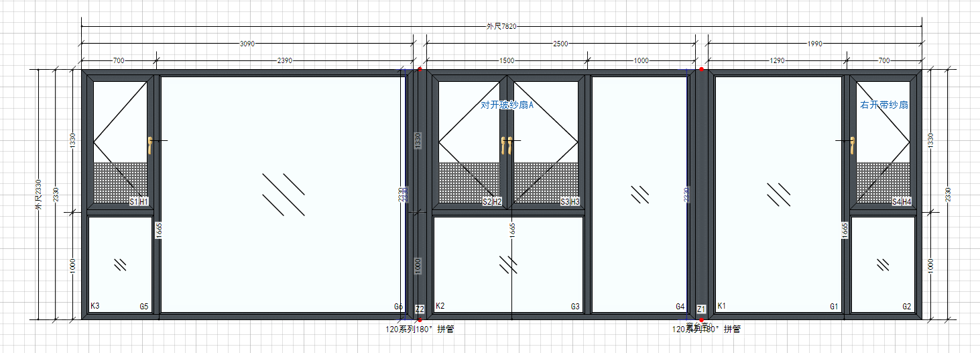Screen dimensions: 980x353
Task: Click the 1990 width dimension label
Action: pyautogui.click(x=814, y=44)
